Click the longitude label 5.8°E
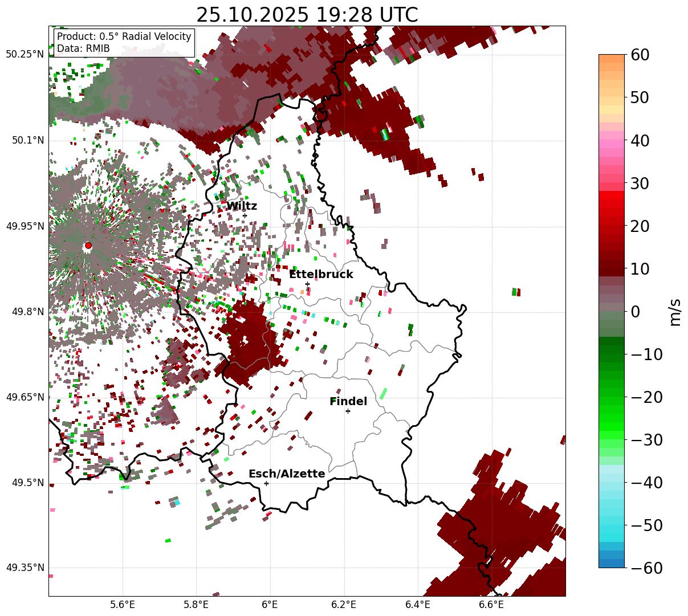 coord(196,605)
